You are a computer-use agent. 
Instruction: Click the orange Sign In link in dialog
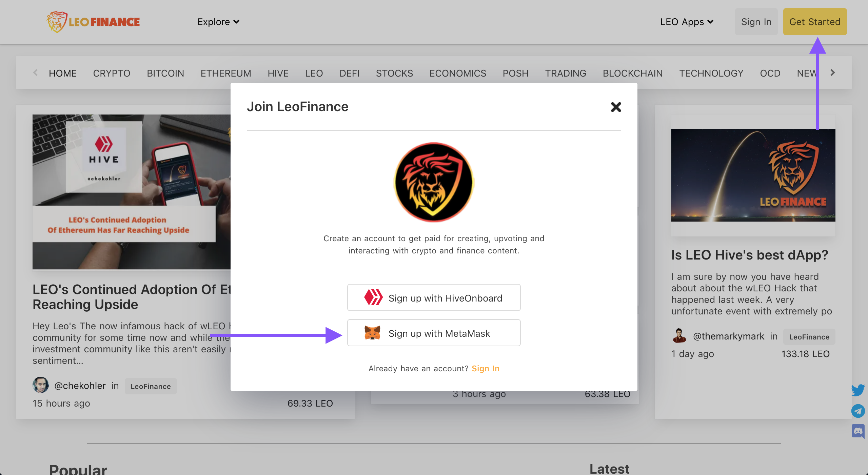click(x=486, y=369)
